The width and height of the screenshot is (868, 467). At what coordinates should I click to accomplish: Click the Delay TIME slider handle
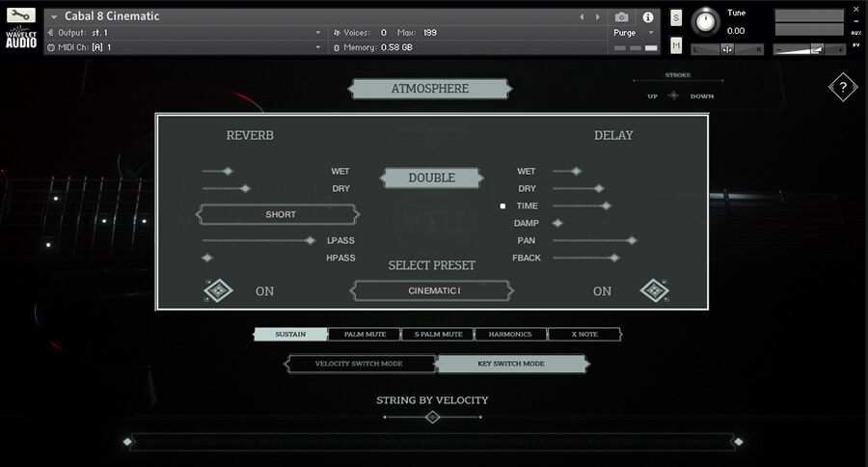(607, 206)
